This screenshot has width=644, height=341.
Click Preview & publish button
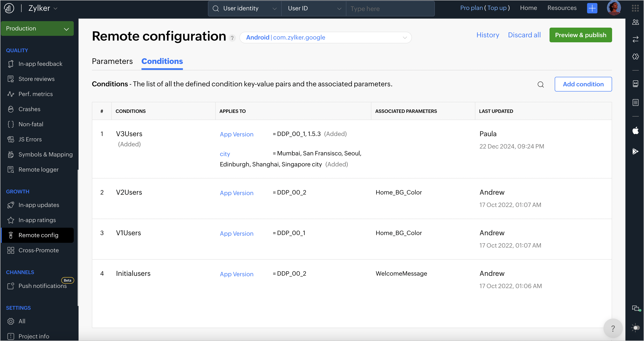pos(581,35)
